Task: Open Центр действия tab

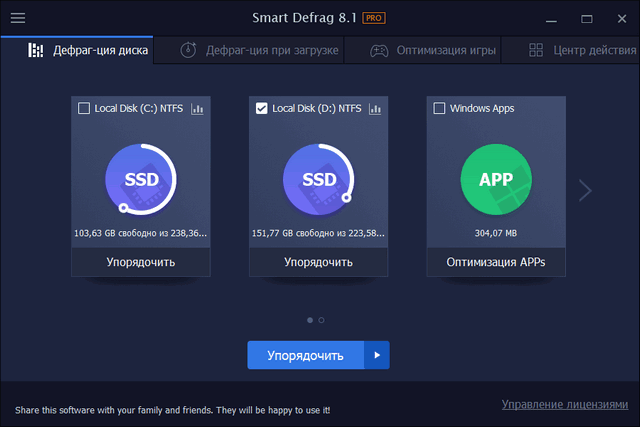Action: click(571, 50)
